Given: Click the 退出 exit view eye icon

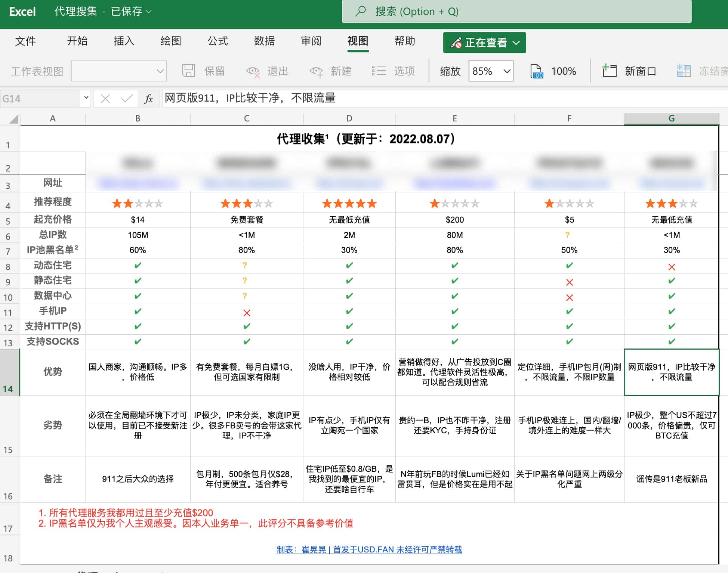Looking at the screenshot, I should pyautogui.click(x=253, y=71).
